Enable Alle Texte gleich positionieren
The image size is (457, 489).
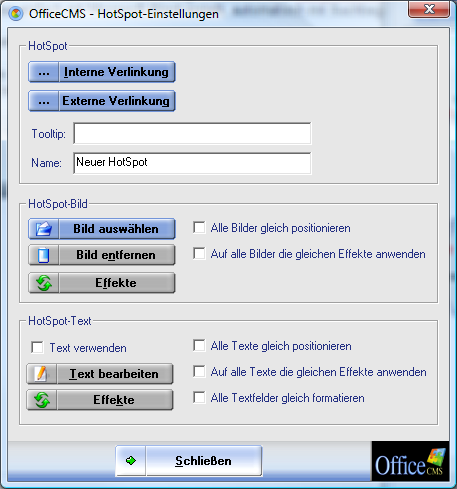[199, 346]
